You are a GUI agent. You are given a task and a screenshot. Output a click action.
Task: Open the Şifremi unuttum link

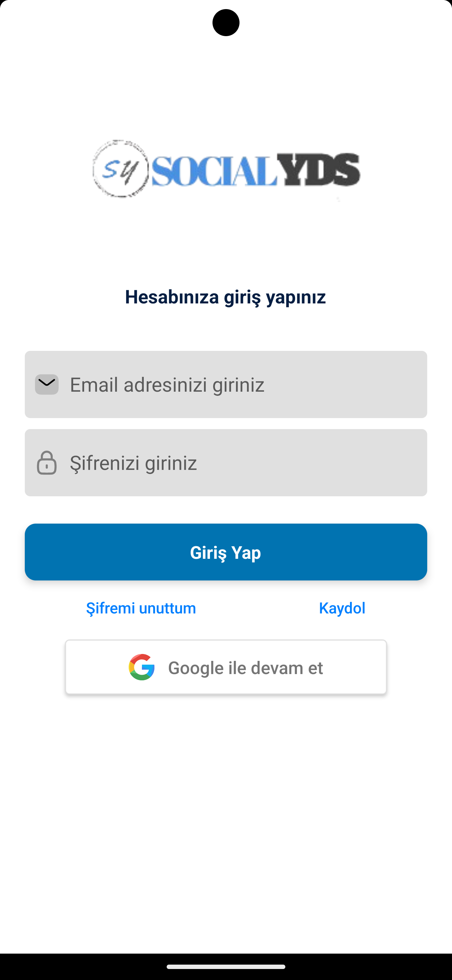[141, 608]
